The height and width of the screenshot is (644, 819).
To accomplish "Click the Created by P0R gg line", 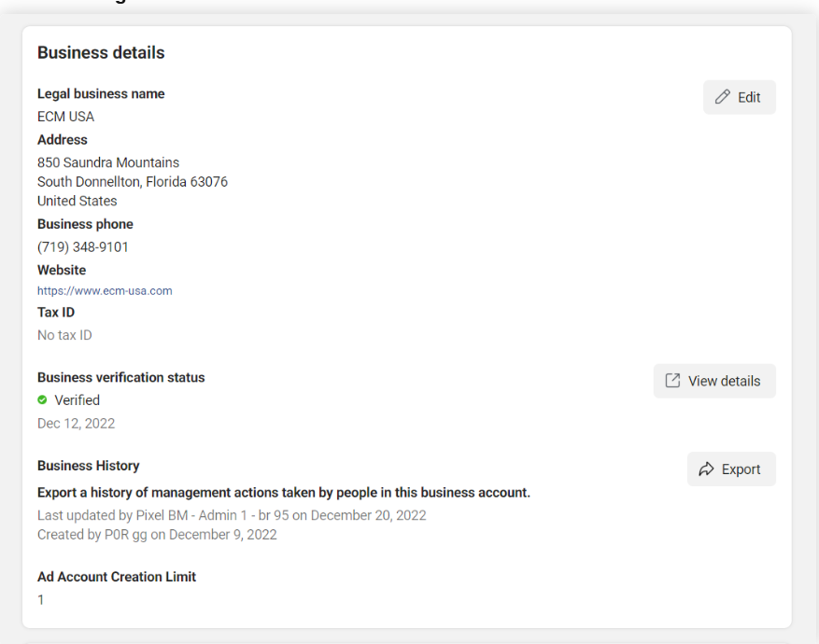I will [x=157, y=535].
